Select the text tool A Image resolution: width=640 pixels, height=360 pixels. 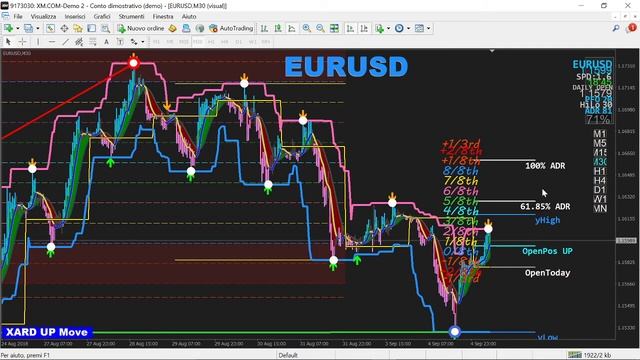[x=106, y=42]
